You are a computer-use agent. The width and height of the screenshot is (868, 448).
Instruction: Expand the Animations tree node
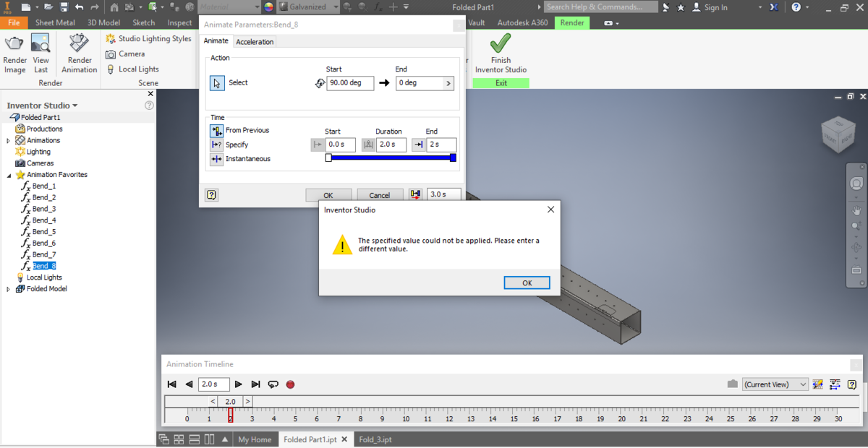(8, 140)
